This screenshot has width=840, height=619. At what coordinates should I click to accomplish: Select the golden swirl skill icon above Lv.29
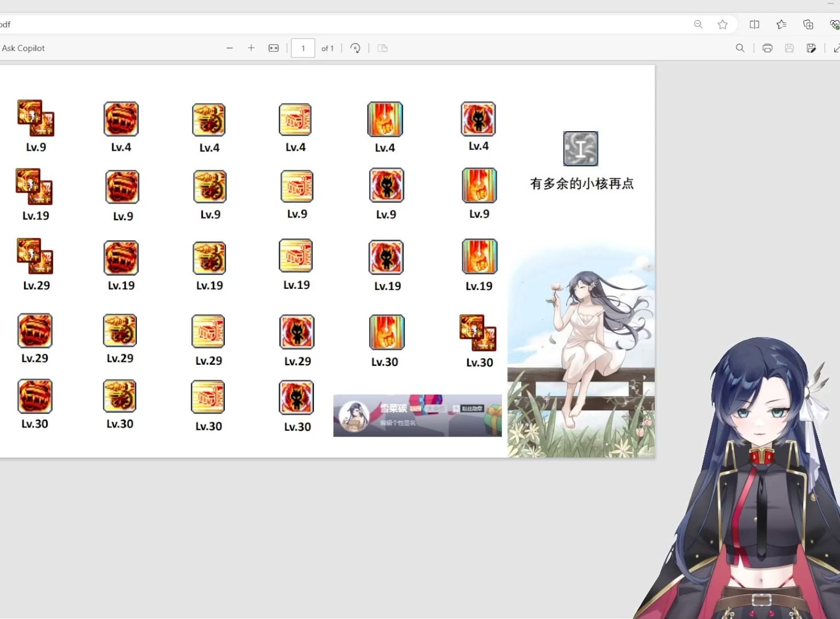coord(120,330)
